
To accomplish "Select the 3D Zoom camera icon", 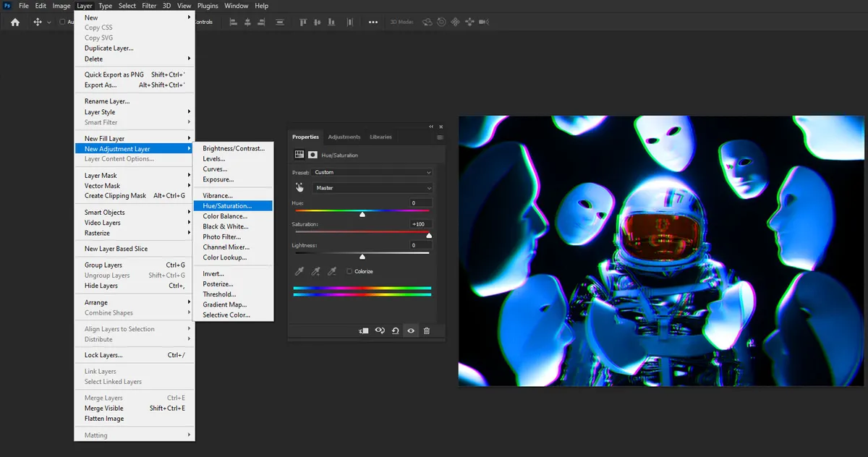I will [483, 22].
